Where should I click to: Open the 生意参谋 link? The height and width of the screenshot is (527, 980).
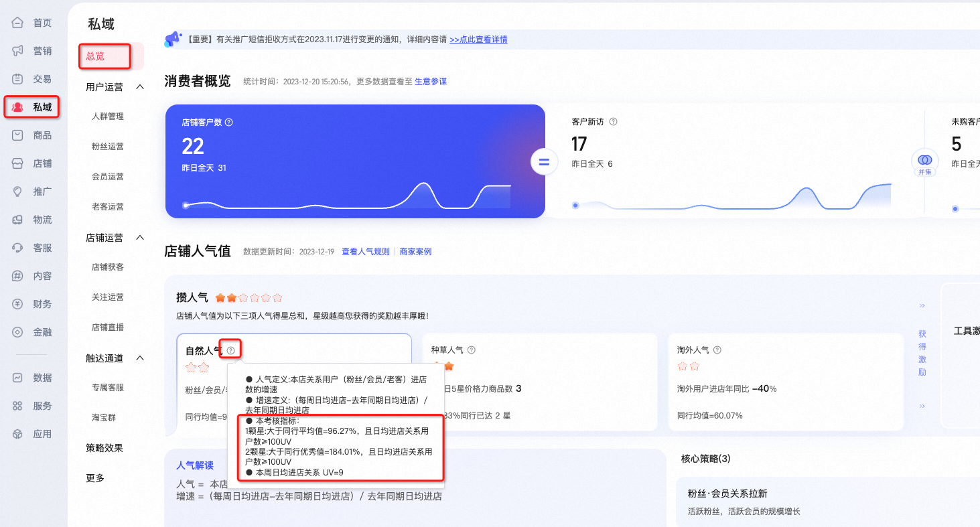(x=431, y=82)
